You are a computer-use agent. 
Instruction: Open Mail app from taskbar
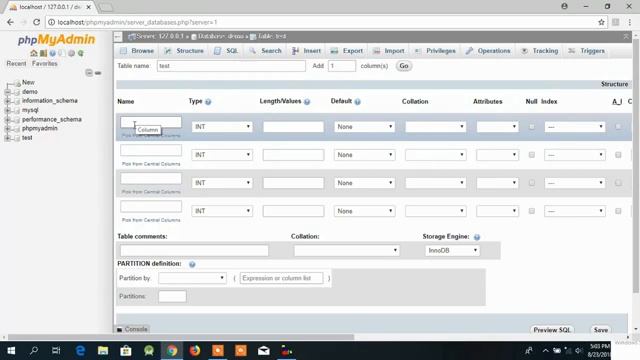(x=264, y=351)
